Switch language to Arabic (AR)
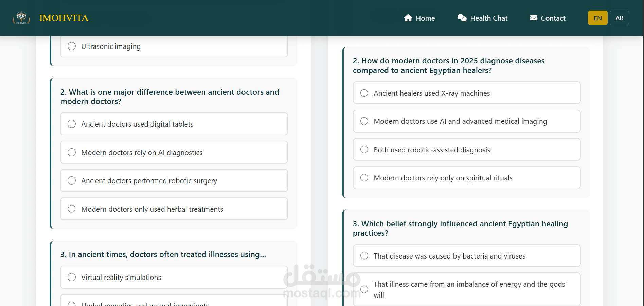Viewport: 644px width, 306px height. pos(619,18)
